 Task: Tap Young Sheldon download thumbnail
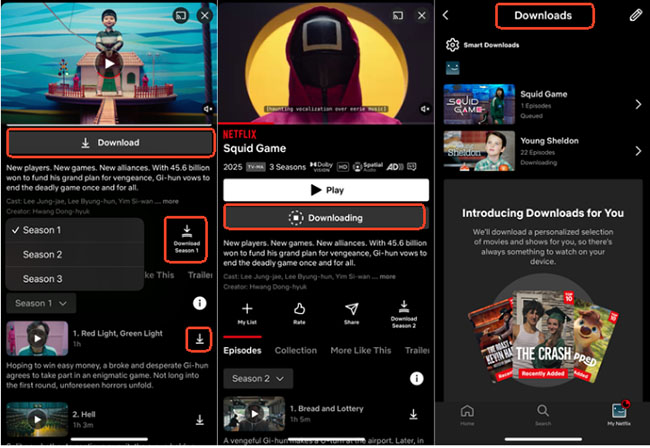click(479, 151)
